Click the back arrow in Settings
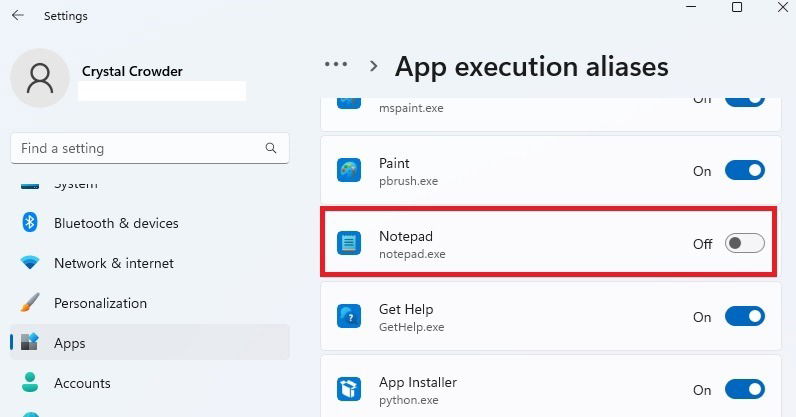The height and width of the screenshot is (417, 796). 18,16
